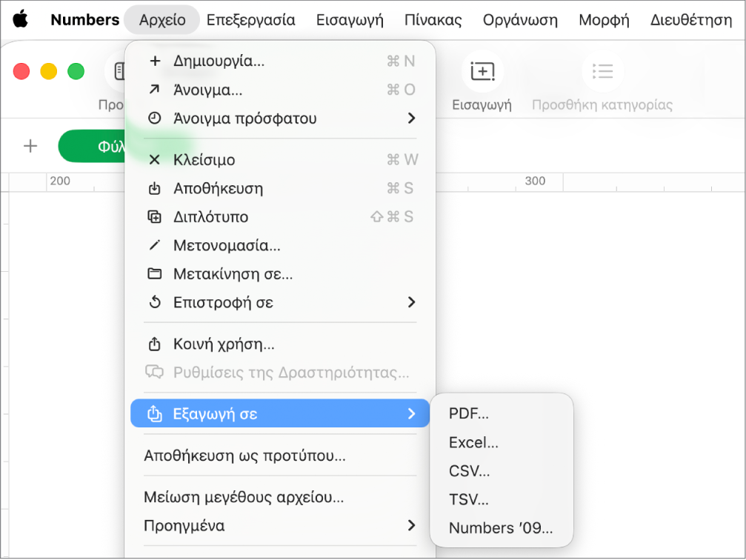Screen dimensions: 746x560
Task: Expand Προηγμένα submenu chevron
Action: (x=412, y=525)
